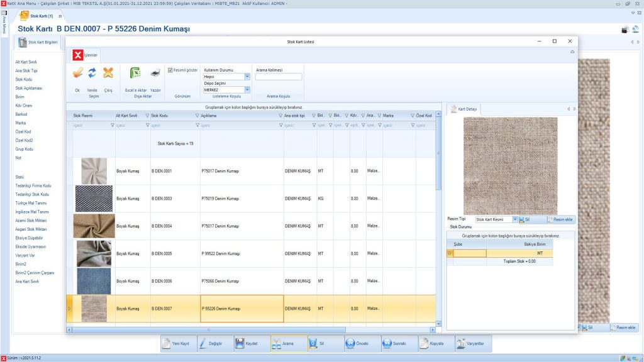
Task: Open the Resim Tipi combo box
Action: click(x=514, y=219)
